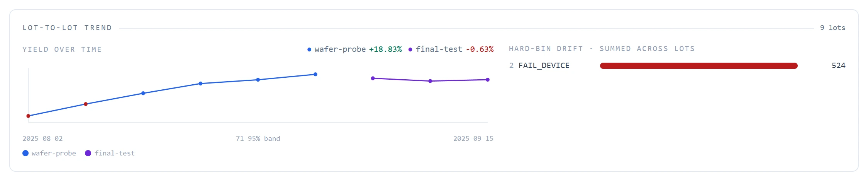Click the third wafer-probe data point
The image size is (868, 181).
point(143,93)
